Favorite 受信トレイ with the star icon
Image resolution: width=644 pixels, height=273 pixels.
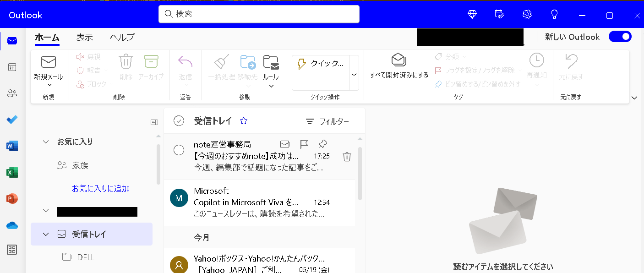tap(244, 120)
